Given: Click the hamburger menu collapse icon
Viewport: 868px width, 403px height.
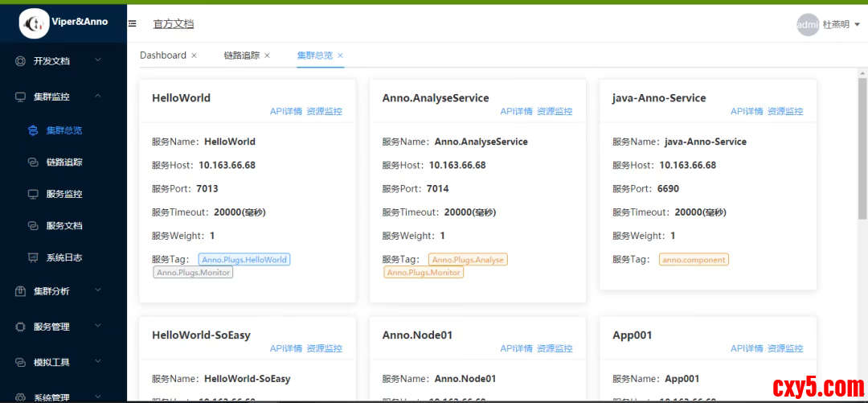Looking at the screenshot, I should 133,24.
